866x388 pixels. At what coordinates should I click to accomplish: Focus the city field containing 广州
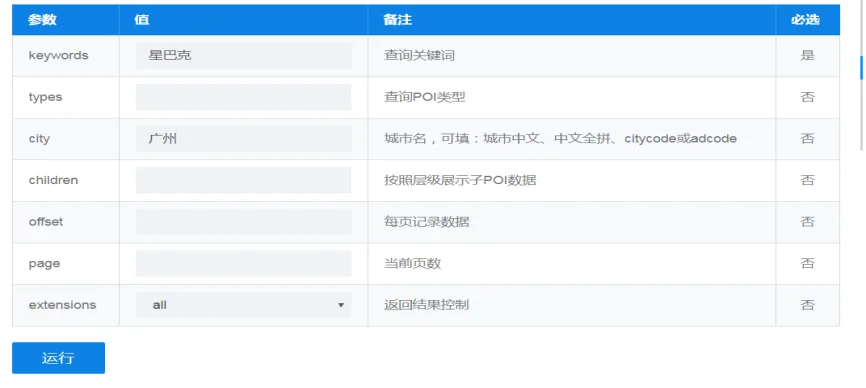244,139
